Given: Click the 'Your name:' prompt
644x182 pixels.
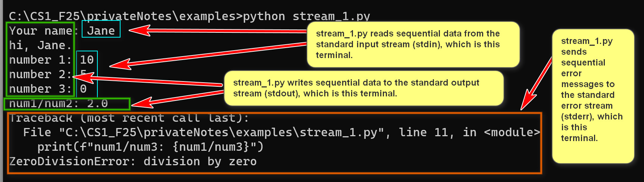Looking at the screenshot, I should click(40, 31).
